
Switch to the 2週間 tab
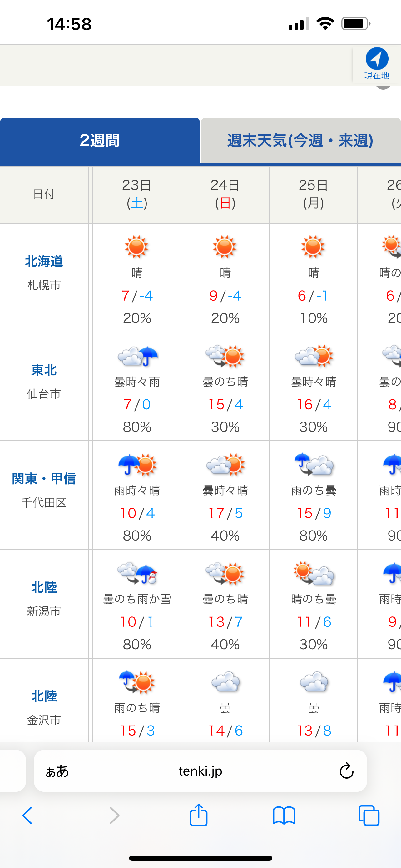click(x=100, y=141)
